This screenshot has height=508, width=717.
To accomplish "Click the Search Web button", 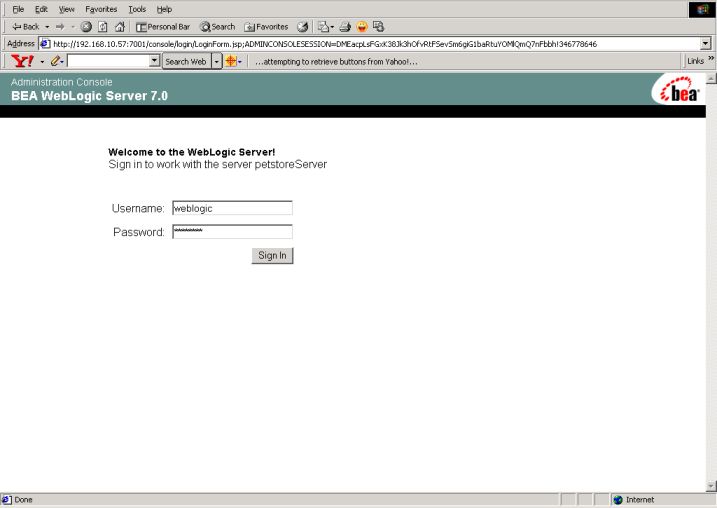I will coord(186,61).
